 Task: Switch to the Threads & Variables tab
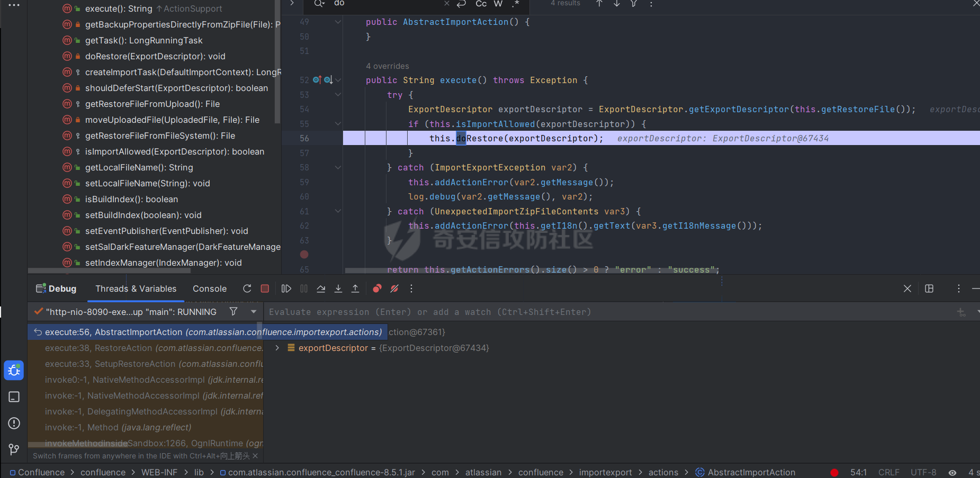coord(136,288)
